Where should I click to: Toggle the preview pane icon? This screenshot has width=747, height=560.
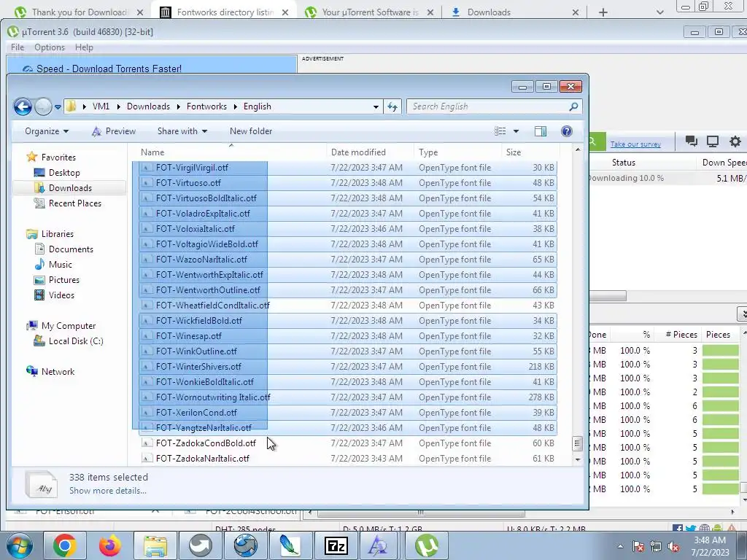coord(541,131)
